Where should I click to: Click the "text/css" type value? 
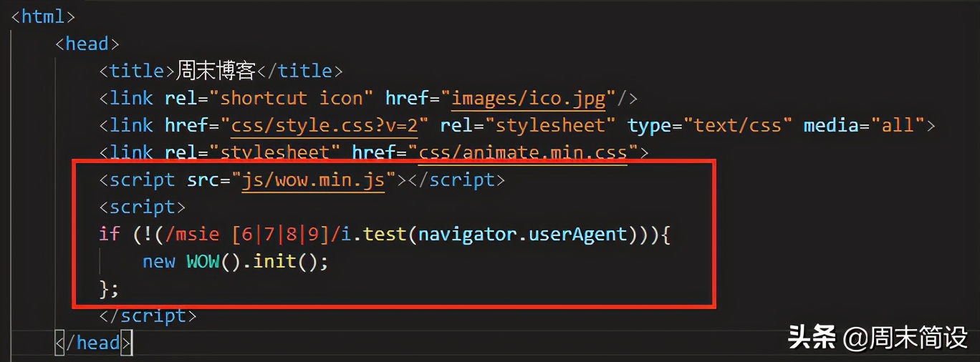pyautogui.click(x=737, y=125)
